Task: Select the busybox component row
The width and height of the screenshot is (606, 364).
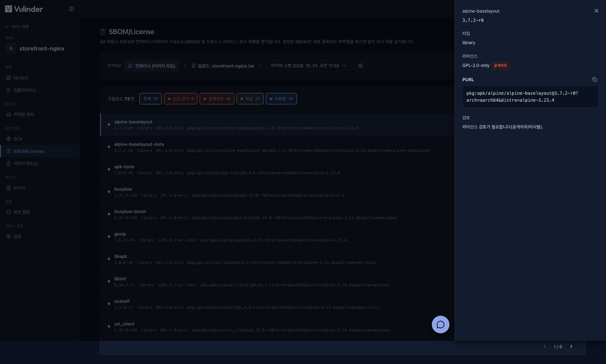Action: point(277,192)
